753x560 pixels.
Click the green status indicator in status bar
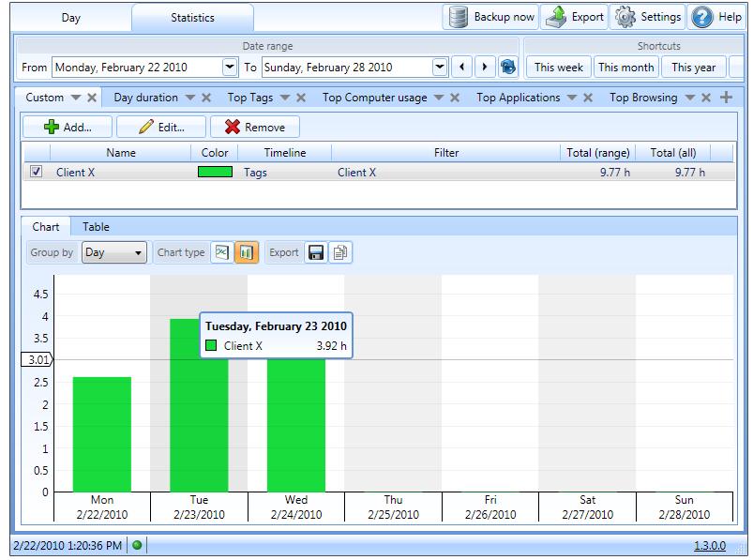coord(137,545)
